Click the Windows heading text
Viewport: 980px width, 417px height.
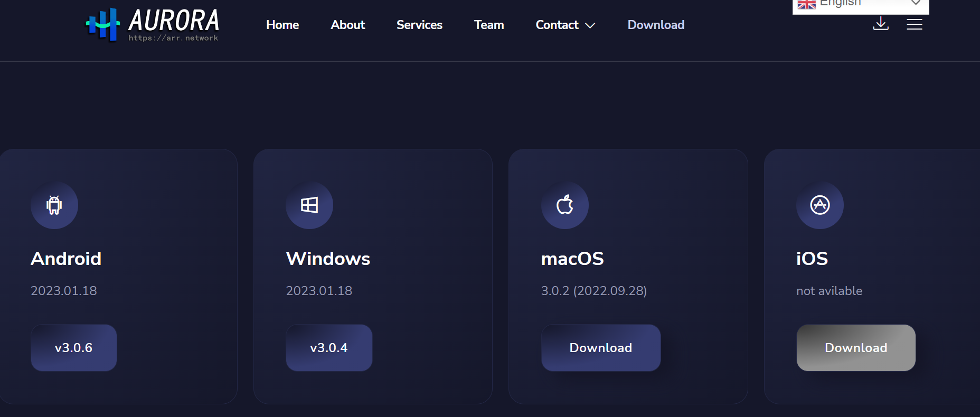328,259
